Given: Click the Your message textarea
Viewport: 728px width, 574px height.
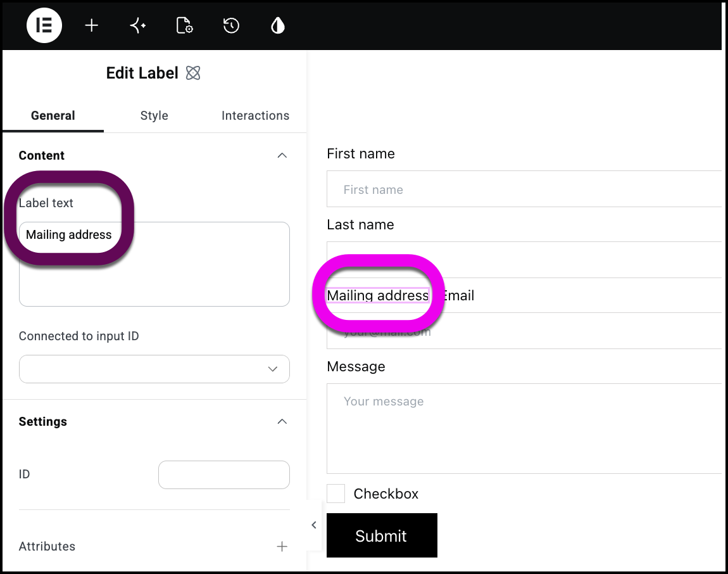Looking at the screenshot, I should point(524,428).
